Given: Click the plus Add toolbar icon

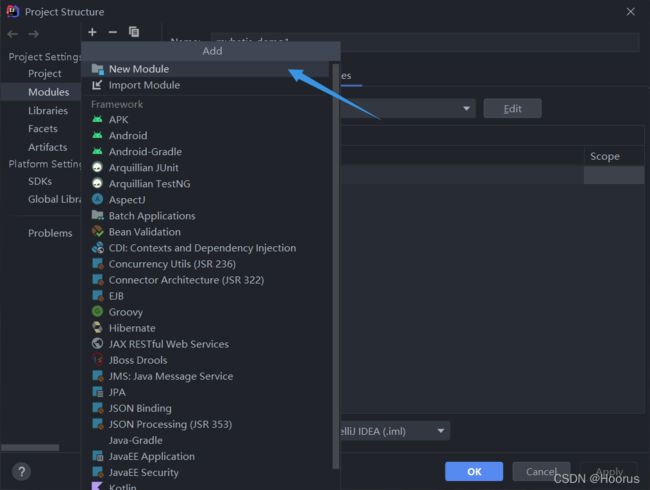Looking at the screenshot, I should (x=92, y=32).
